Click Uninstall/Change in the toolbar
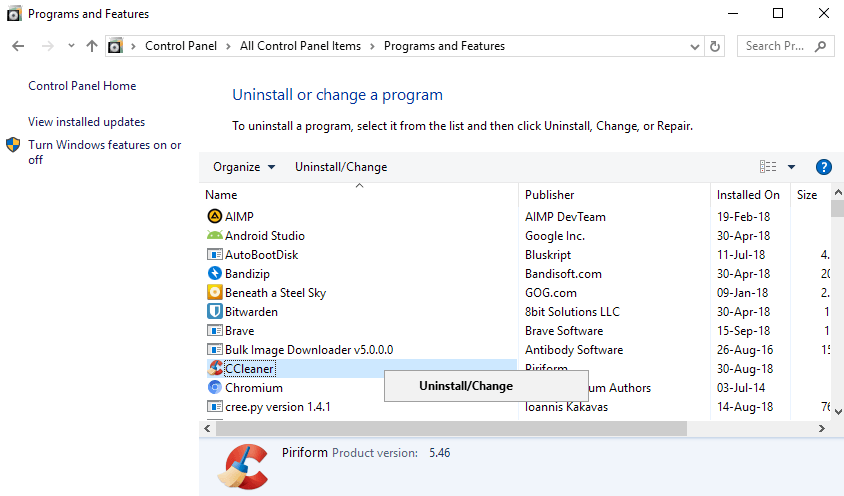This screenshot has height=496, width=844. click(341, 167)
